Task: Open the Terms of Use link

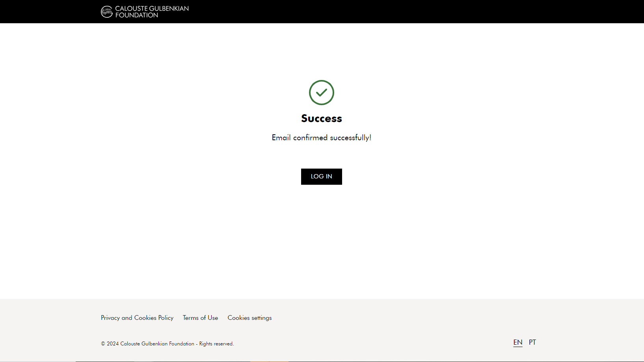Action: [200, 318]
